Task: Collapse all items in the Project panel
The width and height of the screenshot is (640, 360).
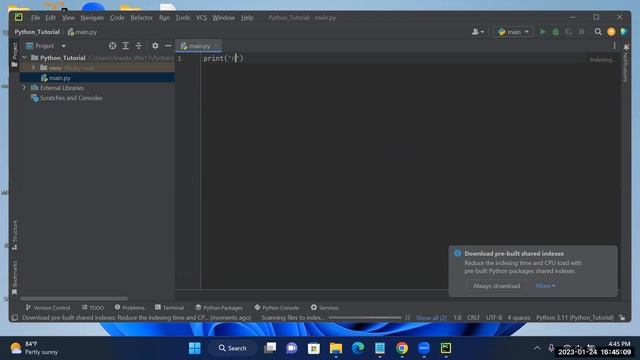Action: [139, 46]
